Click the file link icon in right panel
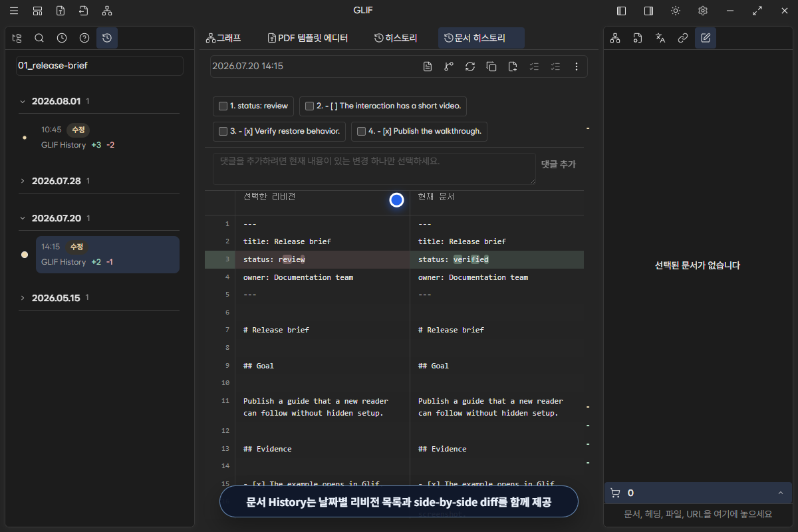The height and width of the screenshot is (532, 798). pyautogui.click(x=638, y=38)
